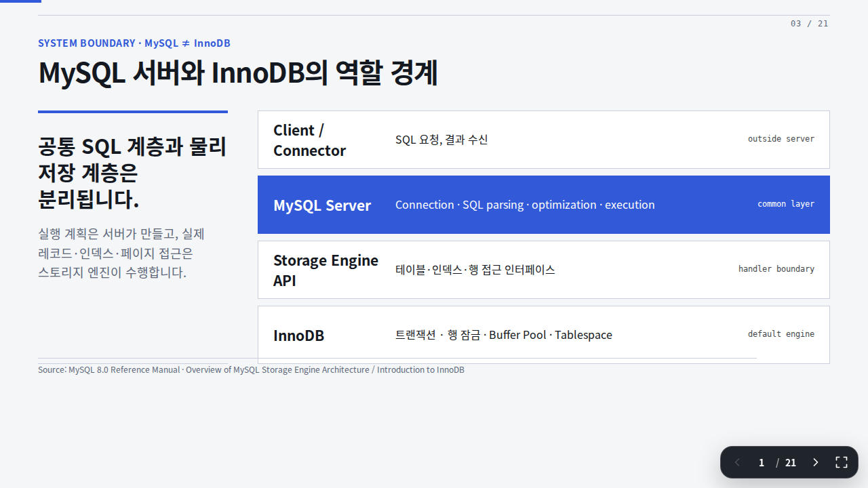Viewport: 868px width, 488px height.
Task: Click the 'InnoDB' layer title
Action: 299,335
